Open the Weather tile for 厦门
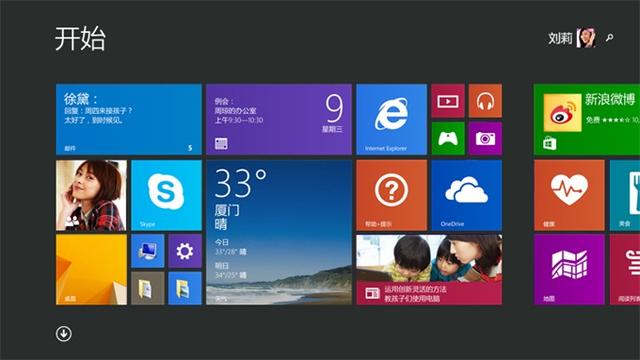Viewport: 640px width, 360px height. tap(279, 232)
